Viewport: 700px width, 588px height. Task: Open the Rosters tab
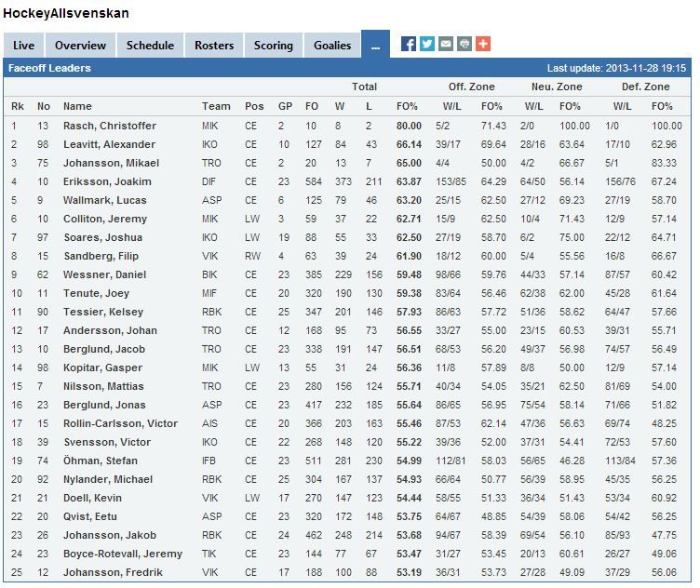pyautogui.click(x=214, y=46)
